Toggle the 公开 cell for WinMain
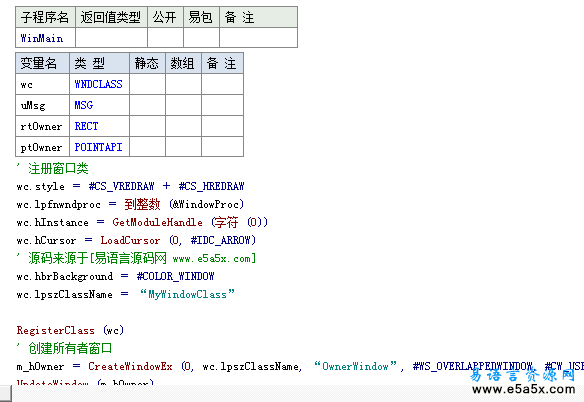The height and width of the screenshot is (402, 584). point(165,38)
